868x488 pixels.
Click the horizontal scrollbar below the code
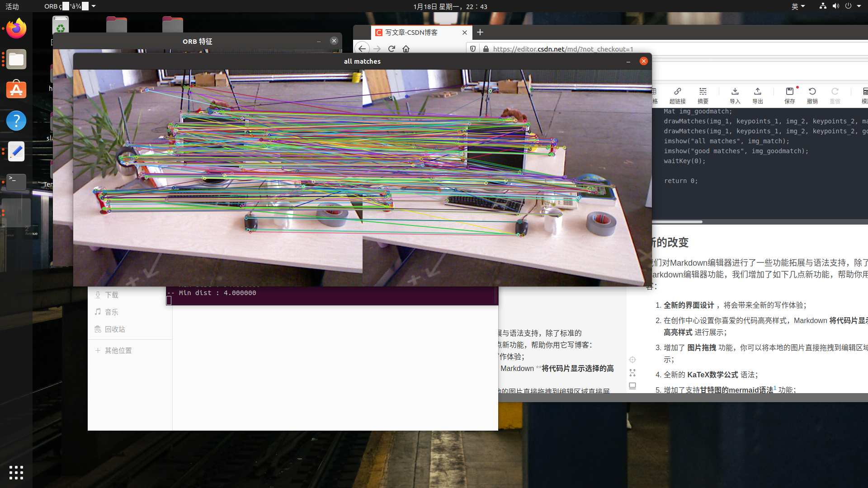tap(677, 222)
